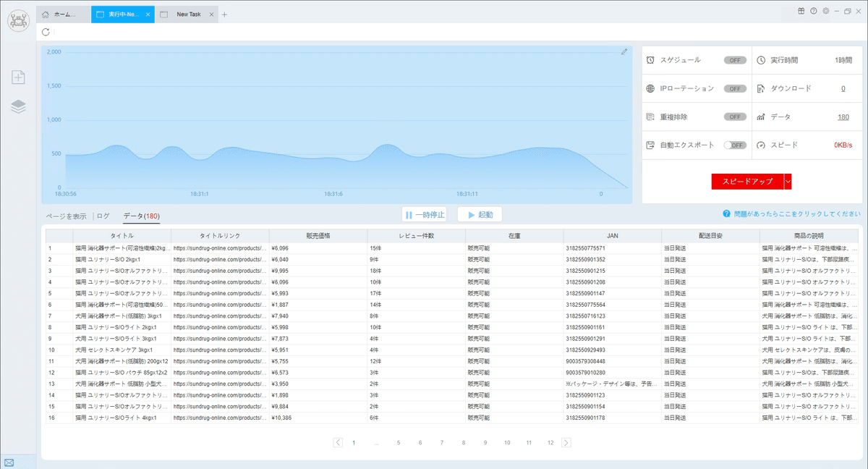
Task: Select JAN cell 3182550775571
Action: click(x=612, y=248)
